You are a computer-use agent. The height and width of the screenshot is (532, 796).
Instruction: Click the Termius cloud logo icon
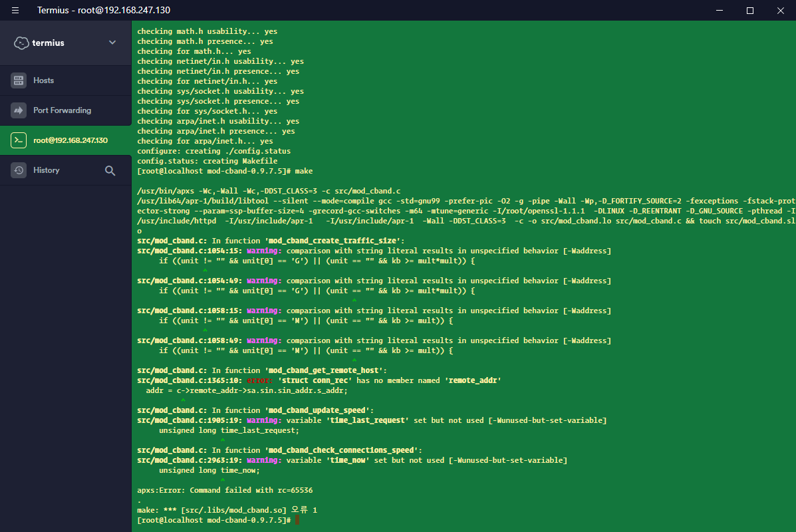[x=21, y=43]
